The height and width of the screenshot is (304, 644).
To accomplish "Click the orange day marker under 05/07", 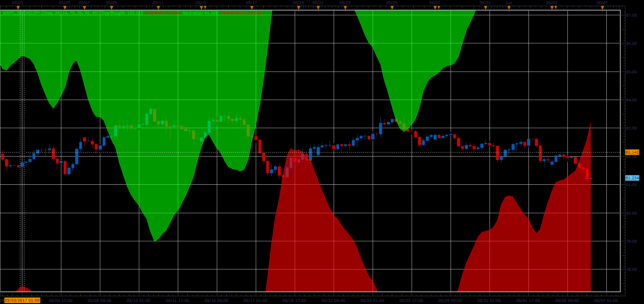I will click(84, 7).
